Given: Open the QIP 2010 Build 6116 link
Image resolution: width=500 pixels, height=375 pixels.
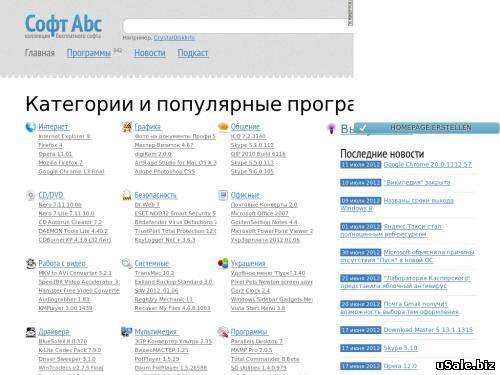Looking at the screenshot, I should click(258, 154).
